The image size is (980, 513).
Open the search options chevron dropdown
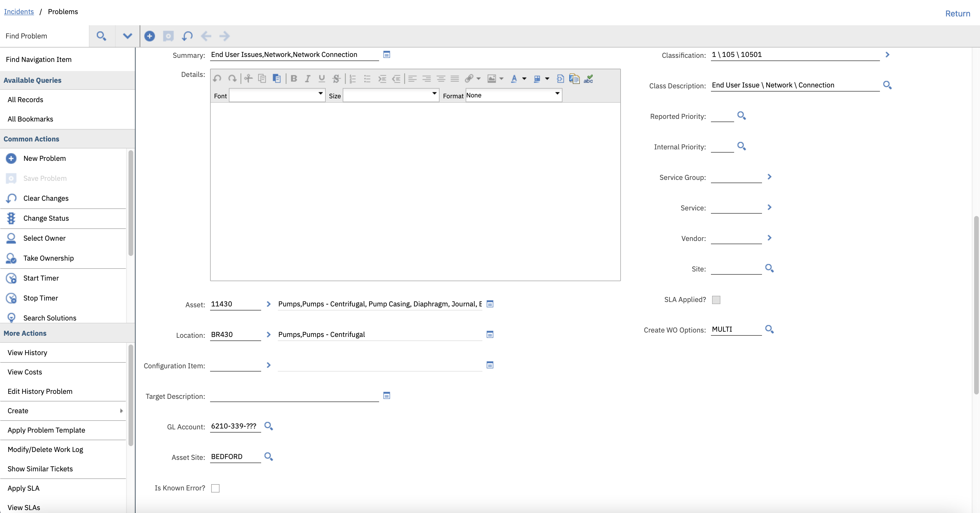pos(127,36)
